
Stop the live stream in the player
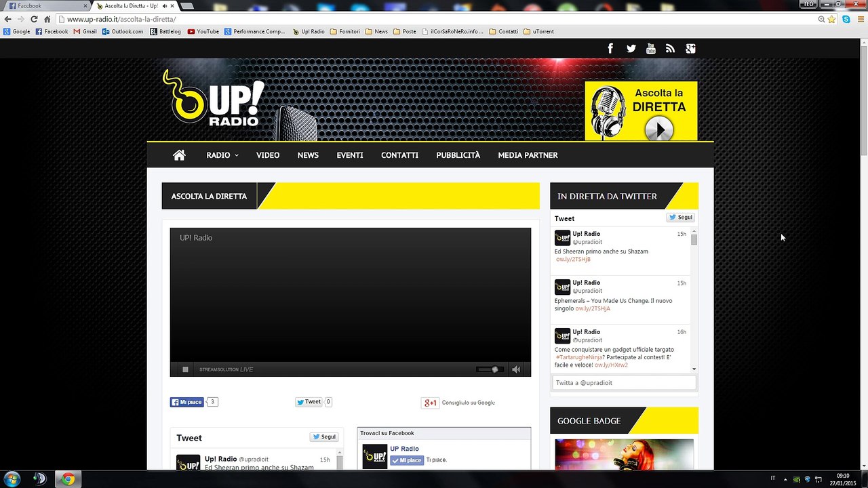tap(185, 369)
